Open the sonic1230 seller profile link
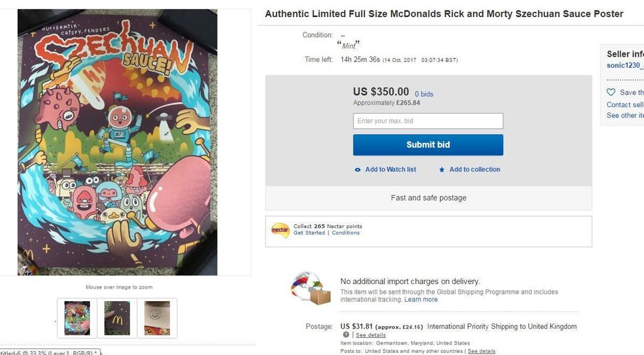Screen dimensions: 644x355 click(x=624, y=65)
